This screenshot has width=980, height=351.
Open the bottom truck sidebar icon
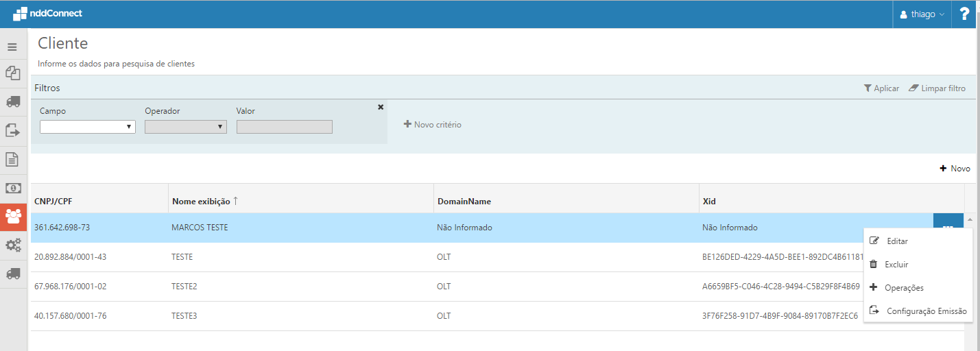12,274
